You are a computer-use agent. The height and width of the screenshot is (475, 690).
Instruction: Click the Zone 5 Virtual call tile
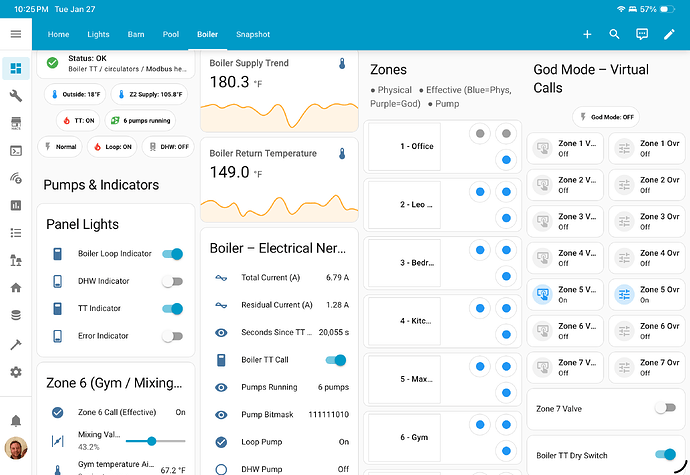click(x=565, y=294)
